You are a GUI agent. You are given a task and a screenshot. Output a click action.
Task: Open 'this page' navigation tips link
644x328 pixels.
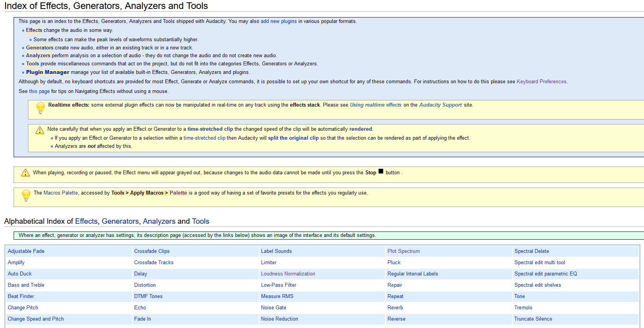coord(39,91)
